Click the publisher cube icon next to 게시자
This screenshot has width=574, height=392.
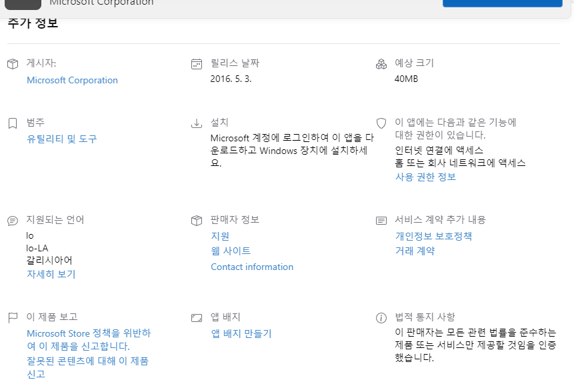[11, 64]
